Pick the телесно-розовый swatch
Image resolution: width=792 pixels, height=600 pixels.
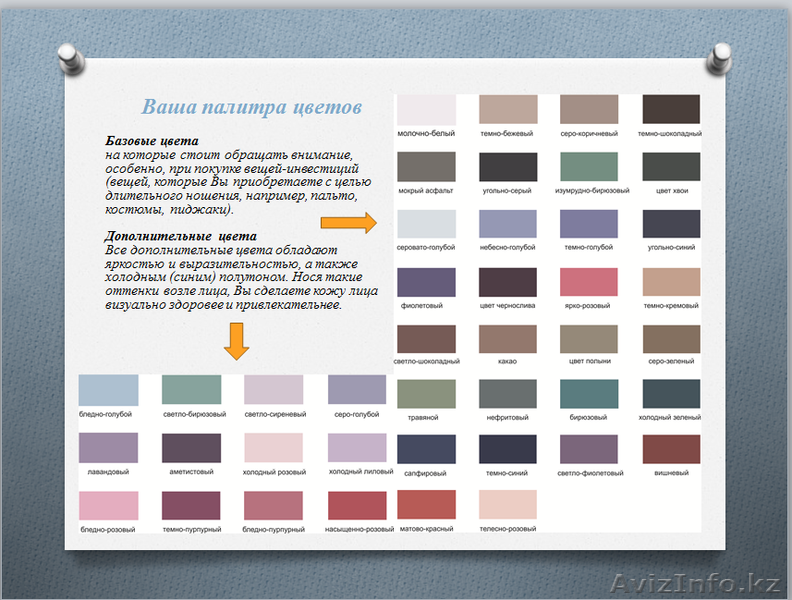(x=508, y=505)
